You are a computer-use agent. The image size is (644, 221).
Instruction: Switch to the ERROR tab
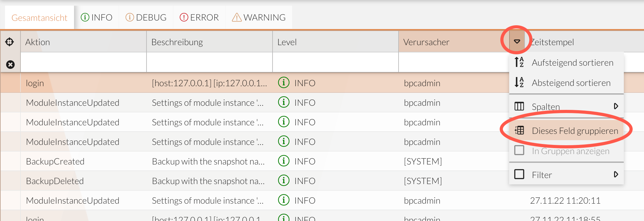pyautogui.click(x=199, y=17)
